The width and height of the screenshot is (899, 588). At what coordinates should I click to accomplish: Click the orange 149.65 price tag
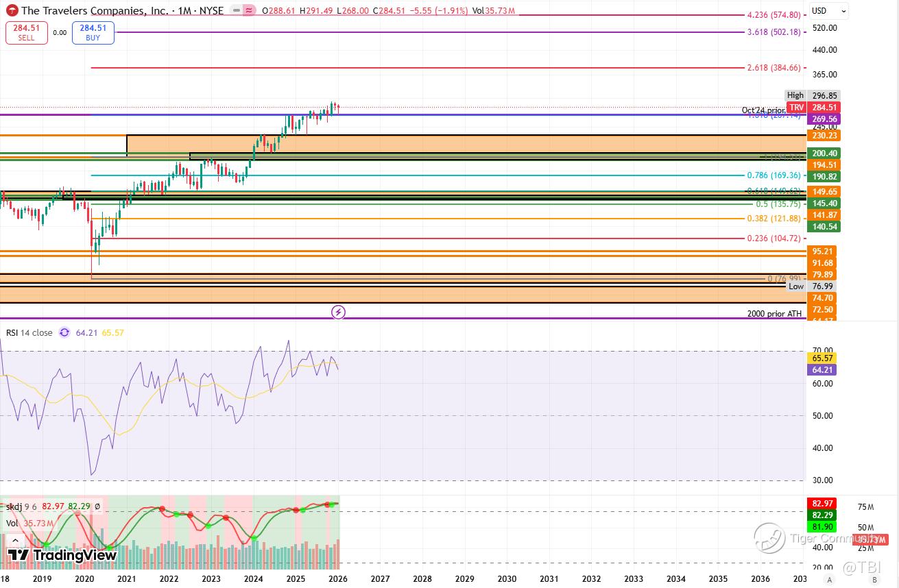point(823,192)
